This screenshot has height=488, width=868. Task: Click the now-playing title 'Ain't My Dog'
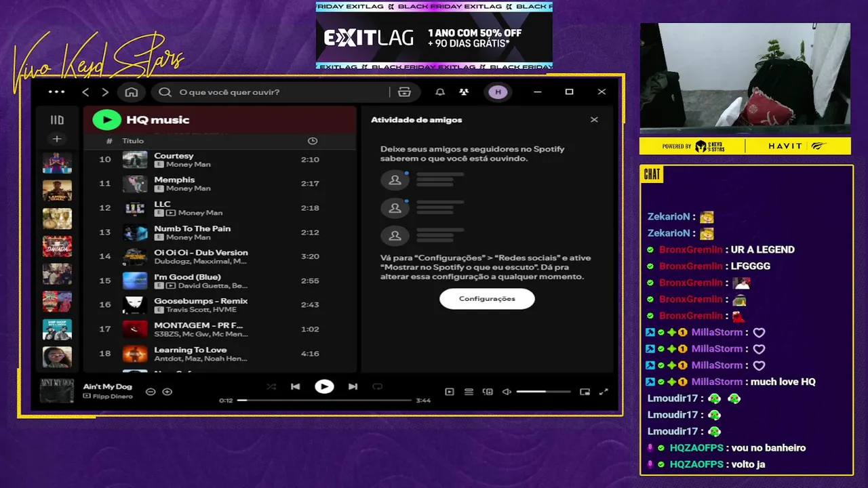[x=108, y=387]
